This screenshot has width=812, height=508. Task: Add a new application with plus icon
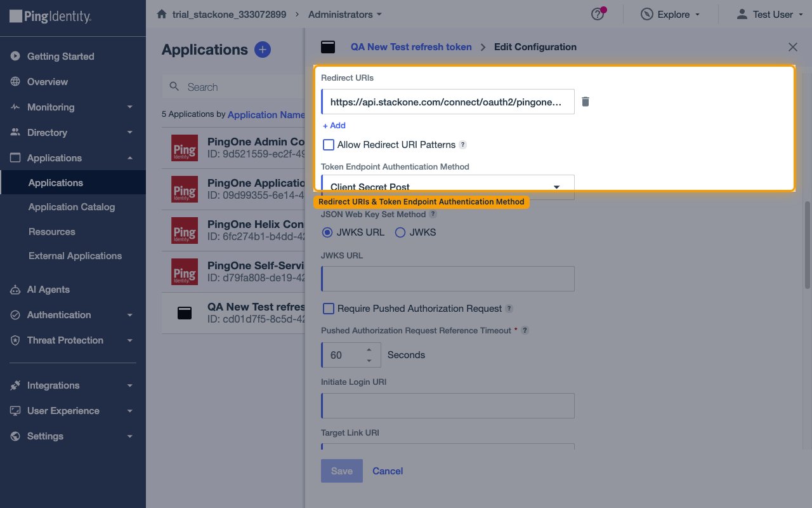pos(263,50)
